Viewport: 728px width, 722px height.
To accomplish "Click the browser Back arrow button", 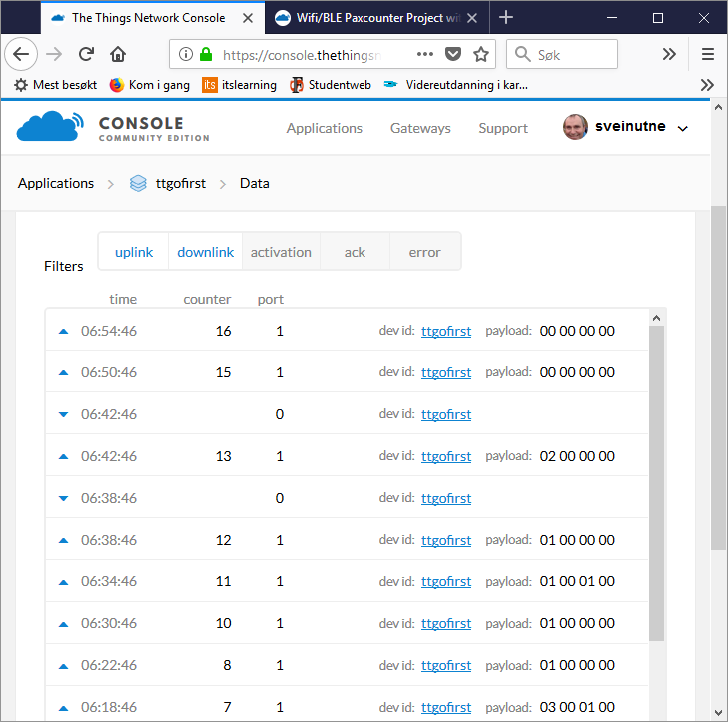I will 21,54.
